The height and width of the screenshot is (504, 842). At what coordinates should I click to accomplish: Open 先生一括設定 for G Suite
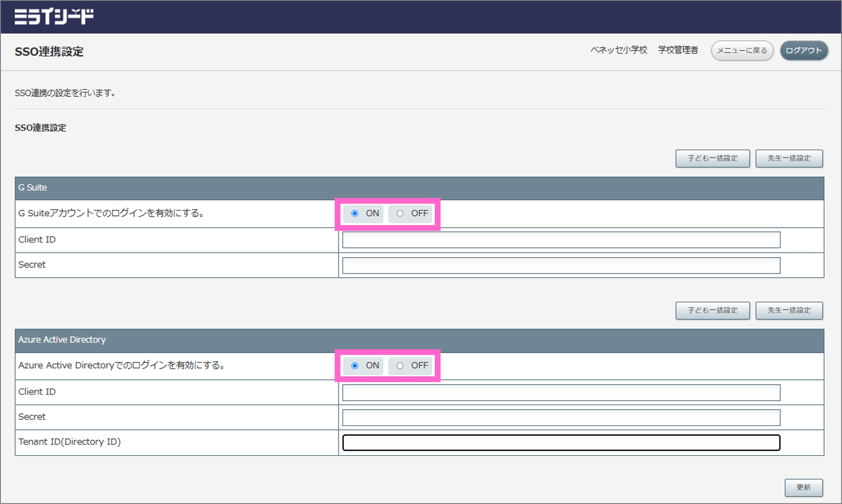(789, 158)
